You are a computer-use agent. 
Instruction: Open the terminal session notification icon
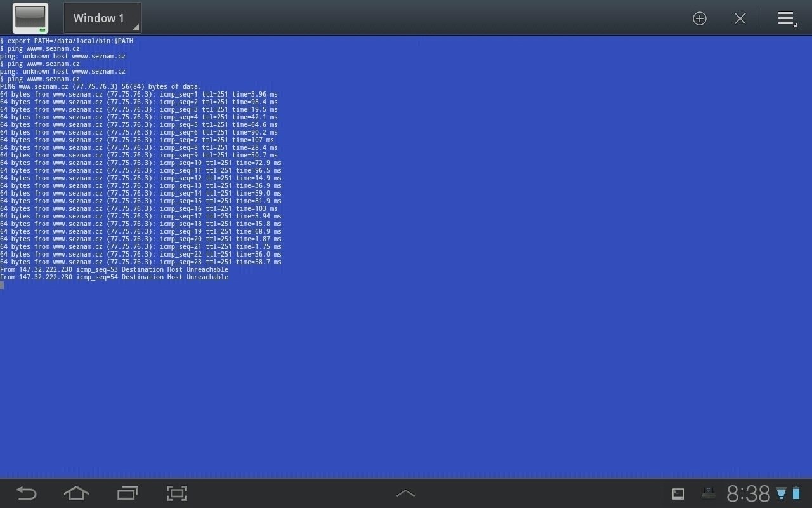pyautogui.click(x=678, y=494)
